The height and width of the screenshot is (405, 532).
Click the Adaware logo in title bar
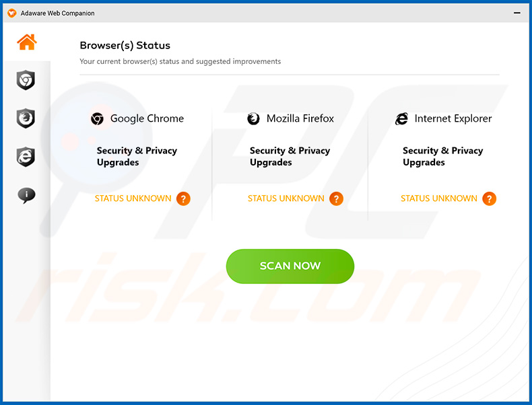tap(11, 13)
